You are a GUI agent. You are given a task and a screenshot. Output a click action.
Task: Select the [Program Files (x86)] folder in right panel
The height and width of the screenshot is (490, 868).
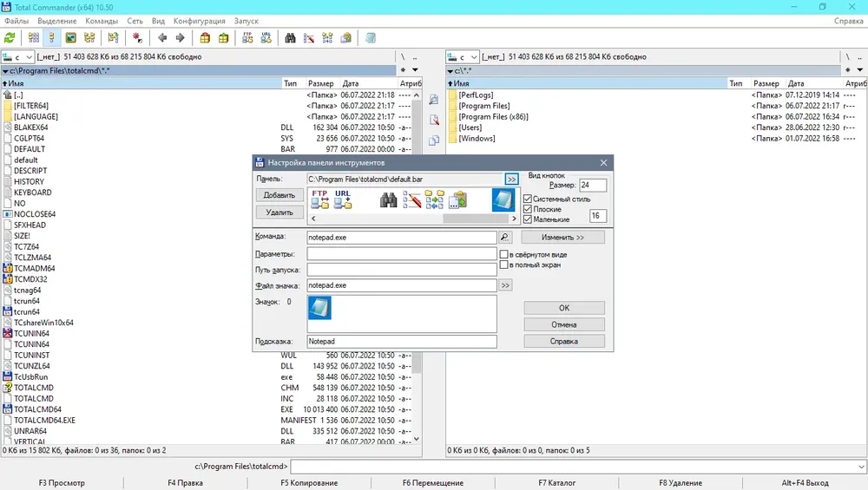pos(493,117)
